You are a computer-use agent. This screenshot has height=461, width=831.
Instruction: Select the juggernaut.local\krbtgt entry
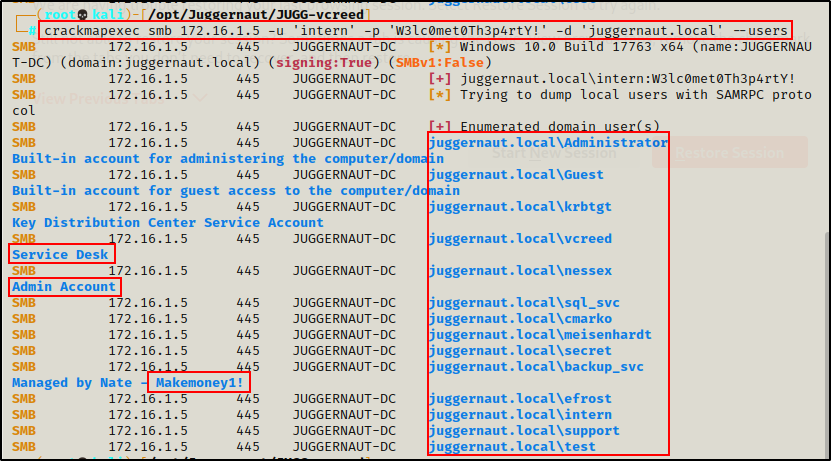click(519, 207)
